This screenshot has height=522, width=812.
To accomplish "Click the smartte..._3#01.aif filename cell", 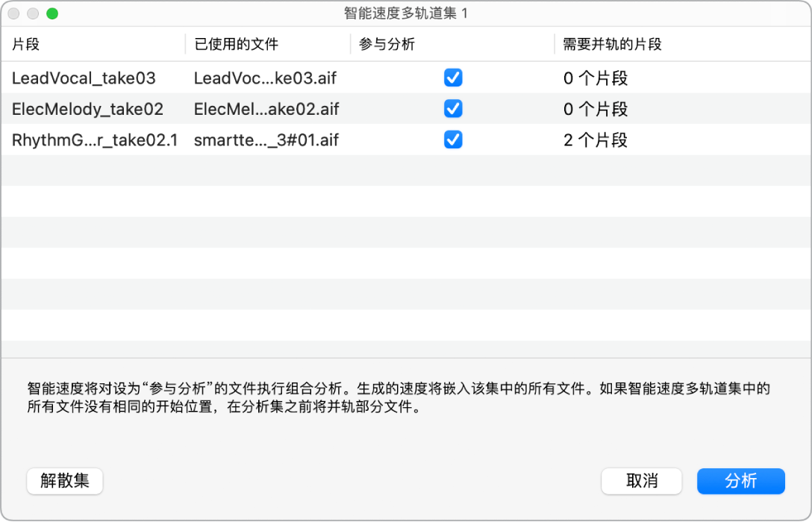I will 265,140.
